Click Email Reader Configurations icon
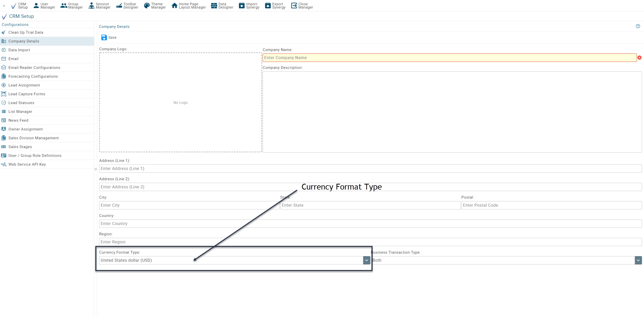The width and height of the screenshot is (644, 317). coord(4,67)
